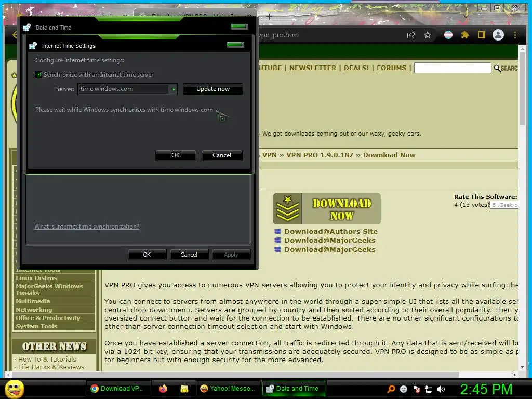This screenshot has height=399, width=532.
Task: Click the flag with red X tray icon
Action: pos(416,389)
